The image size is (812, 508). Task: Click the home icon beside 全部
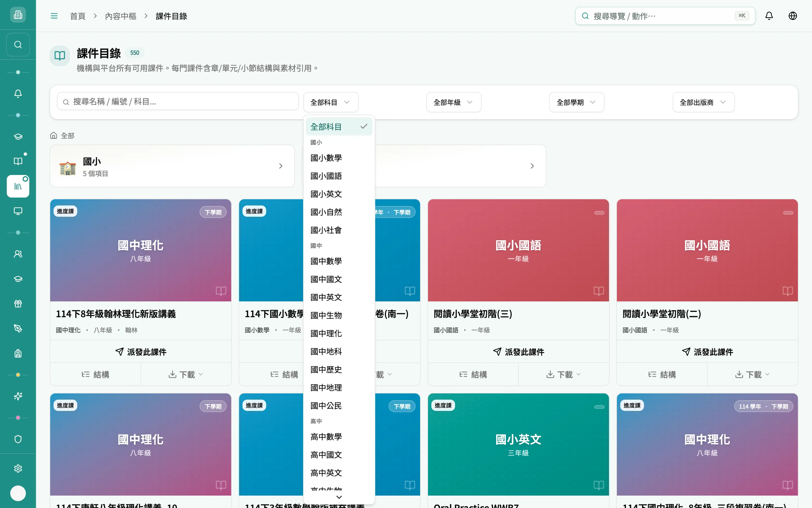click(54, 135)
